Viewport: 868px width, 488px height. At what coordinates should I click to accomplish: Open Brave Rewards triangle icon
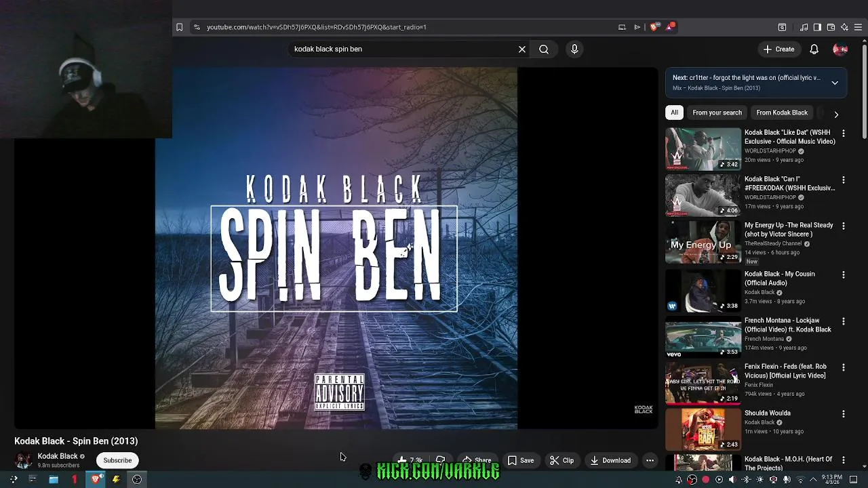[671, 26]
